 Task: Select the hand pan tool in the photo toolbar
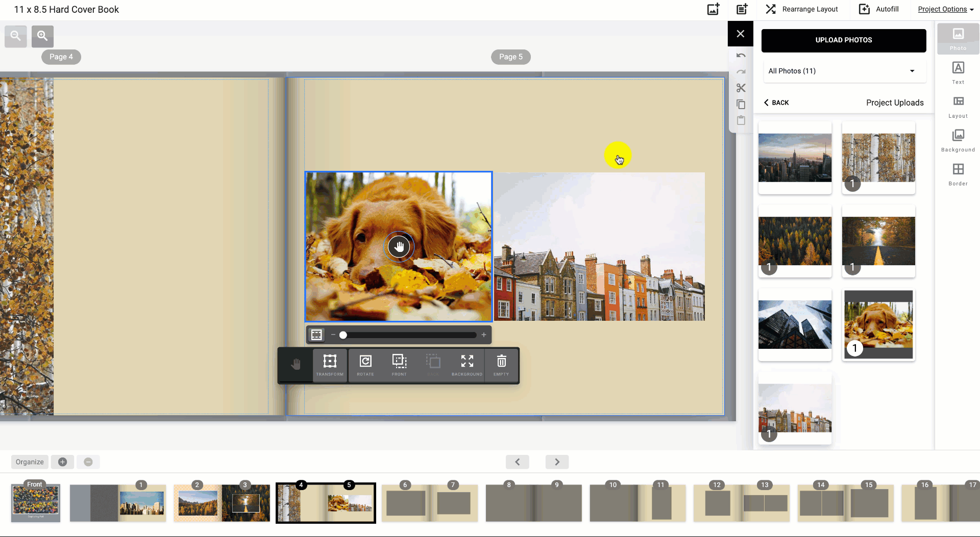tap(296, 365)
